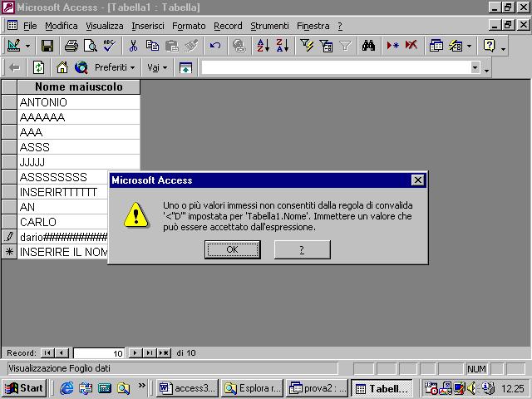Click the record navigator new record button

coord(164,352)
